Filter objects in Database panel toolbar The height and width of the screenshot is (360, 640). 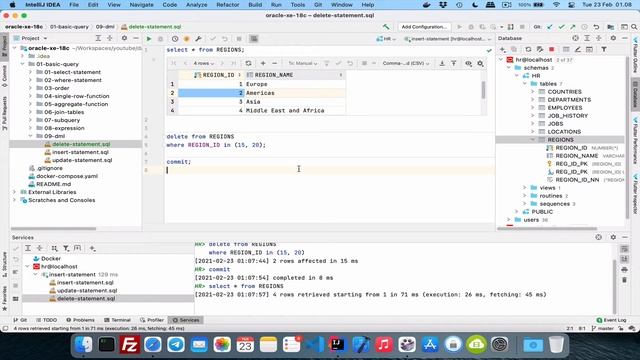pos(604,49)
